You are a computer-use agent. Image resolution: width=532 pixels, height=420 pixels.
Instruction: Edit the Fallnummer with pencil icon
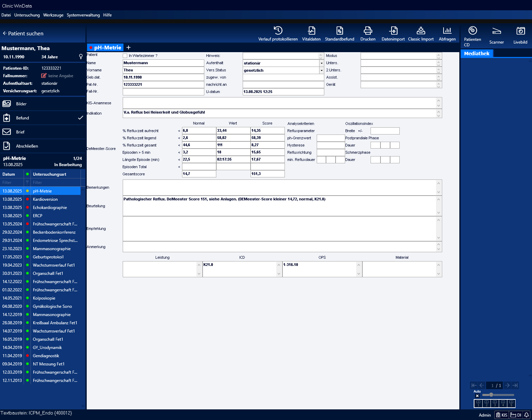[44, 75]
